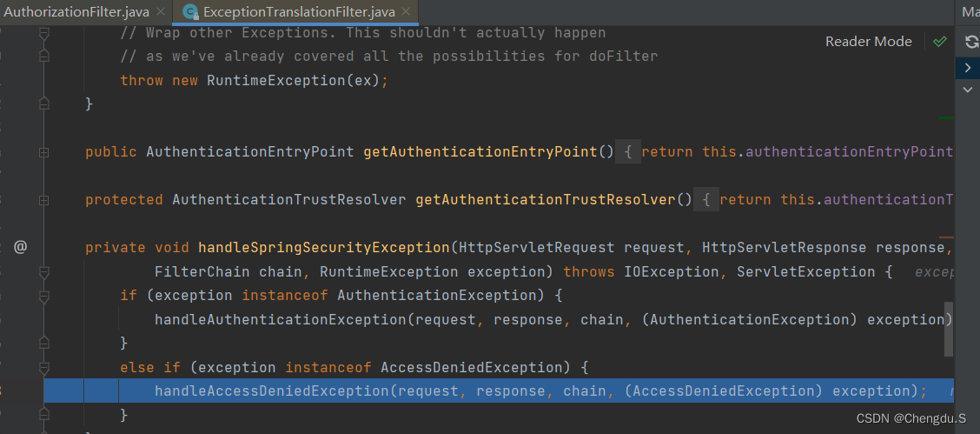Viewport: 980px width, 434px height.
Task: Select the ExceptionTranslationFilter.java editor tab
Action: coord(295,12)
